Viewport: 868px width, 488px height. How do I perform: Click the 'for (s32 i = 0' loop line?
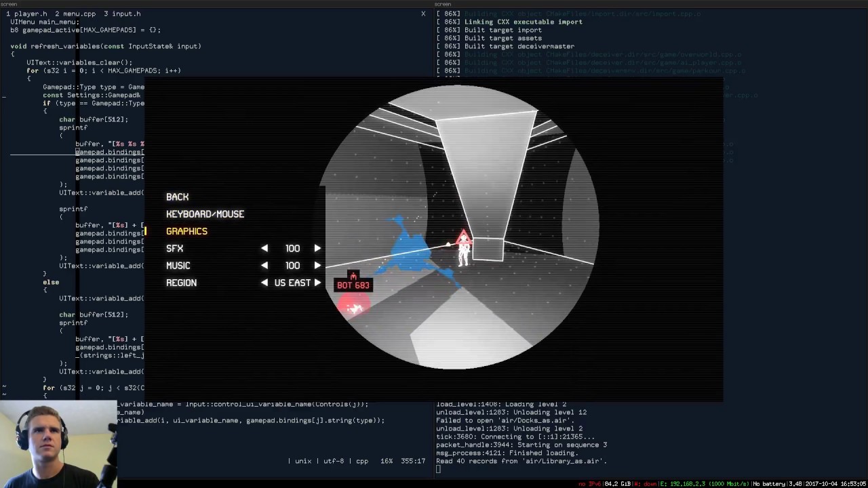coord(104,70)
